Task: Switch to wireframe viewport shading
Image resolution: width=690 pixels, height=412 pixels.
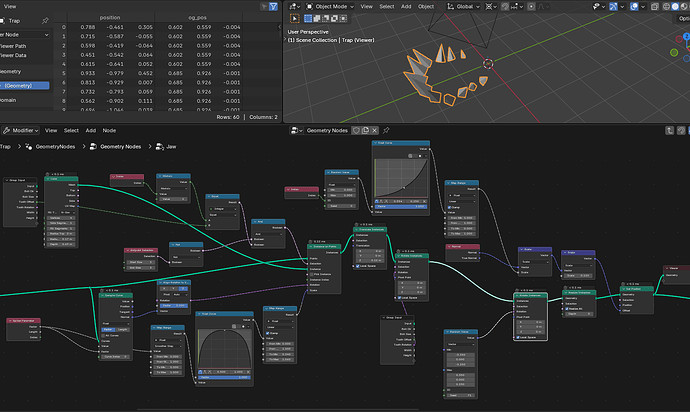Action: tap(666, 6)
